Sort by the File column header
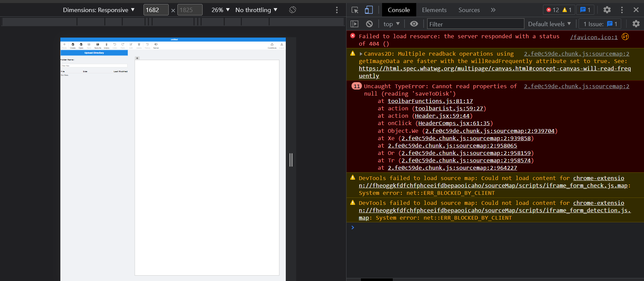Viewport: 644px width, 281px height. 63,71
